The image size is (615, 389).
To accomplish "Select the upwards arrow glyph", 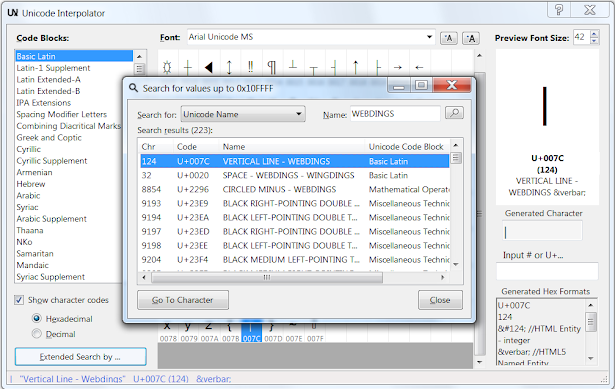I will tap(355, 67).
